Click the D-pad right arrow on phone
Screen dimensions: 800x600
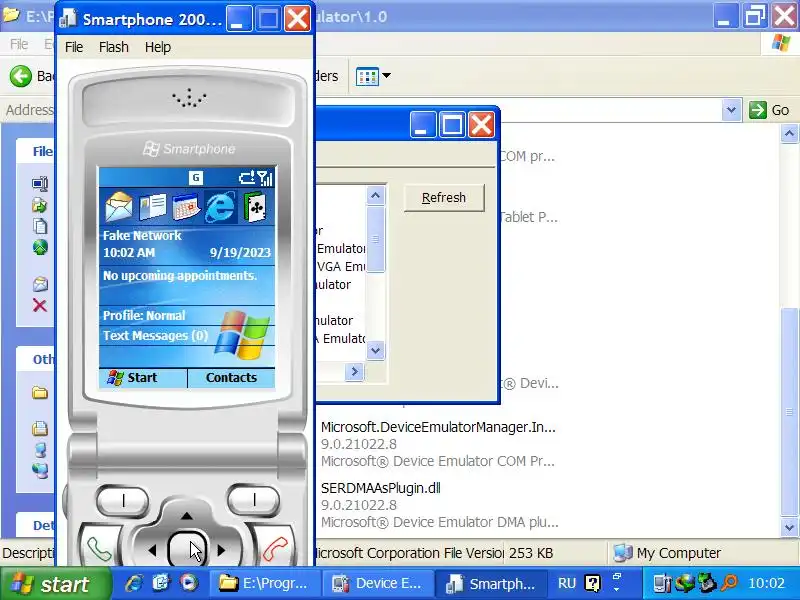click(221, 550)
